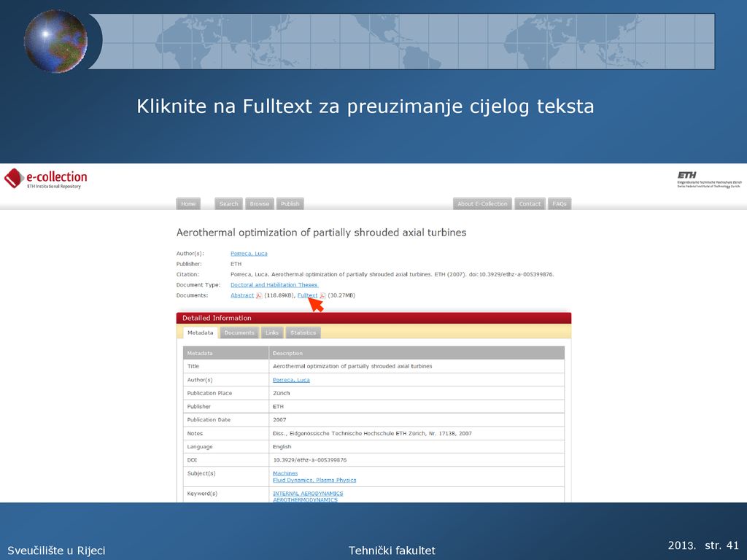This screenshot has width=747, height=560.
Task: Switch to the Statistics tab
Action: 303,332
